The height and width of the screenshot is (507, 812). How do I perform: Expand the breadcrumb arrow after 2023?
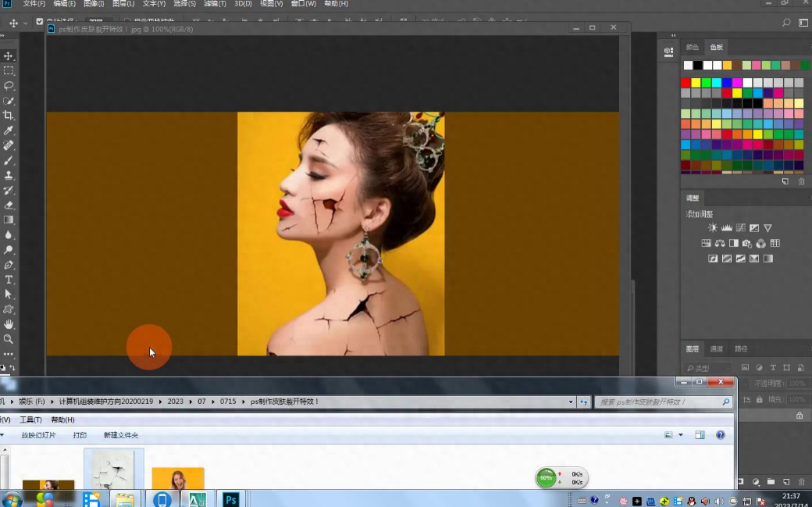click(x=190, y=402)
